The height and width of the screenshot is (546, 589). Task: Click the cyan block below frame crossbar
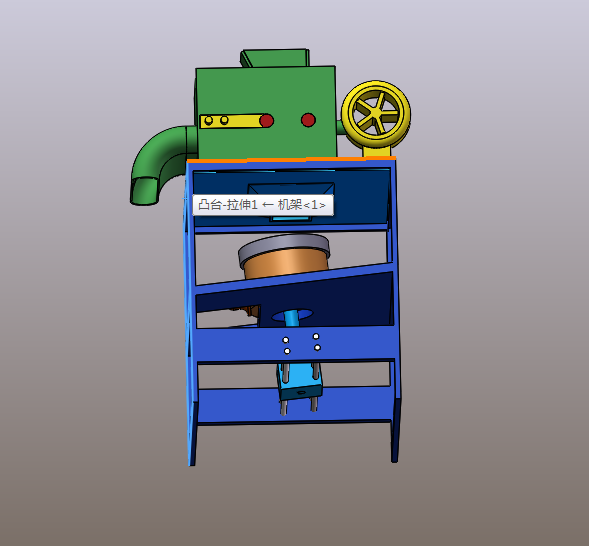[x=299, y=381]
